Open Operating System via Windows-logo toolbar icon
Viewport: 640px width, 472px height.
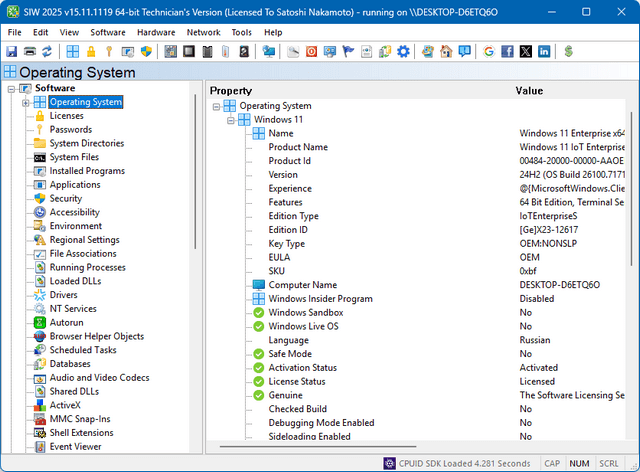pyautogui.click(x=73, y=51)
